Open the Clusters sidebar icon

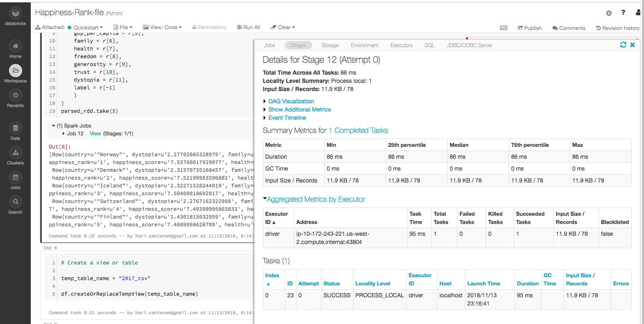click(15, 153)
